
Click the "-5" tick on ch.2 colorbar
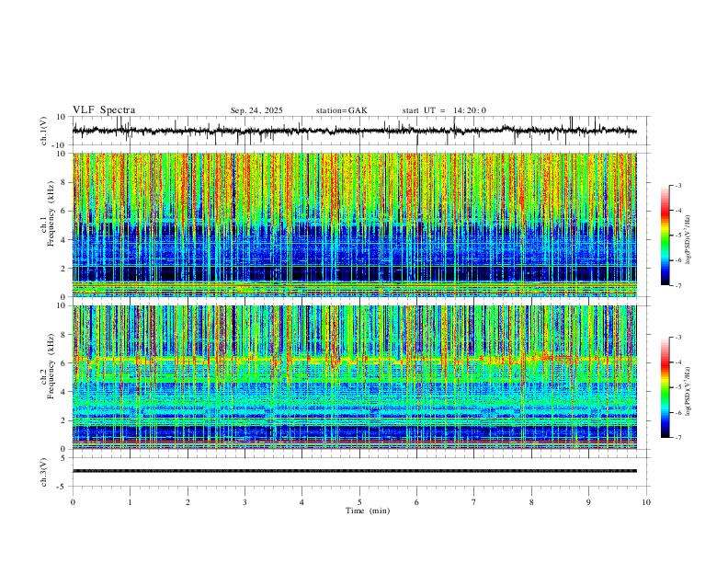[677, 387]
